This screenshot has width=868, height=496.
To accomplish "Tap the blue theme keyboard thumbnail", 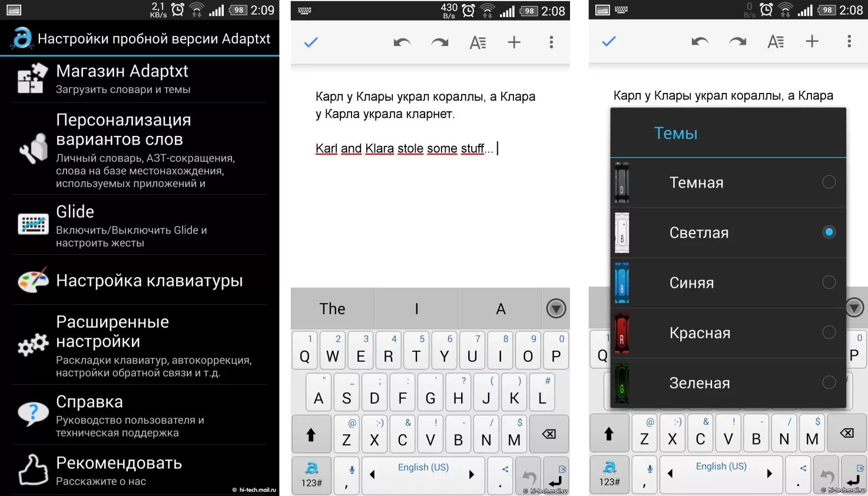I will click(x=622, y=283).
